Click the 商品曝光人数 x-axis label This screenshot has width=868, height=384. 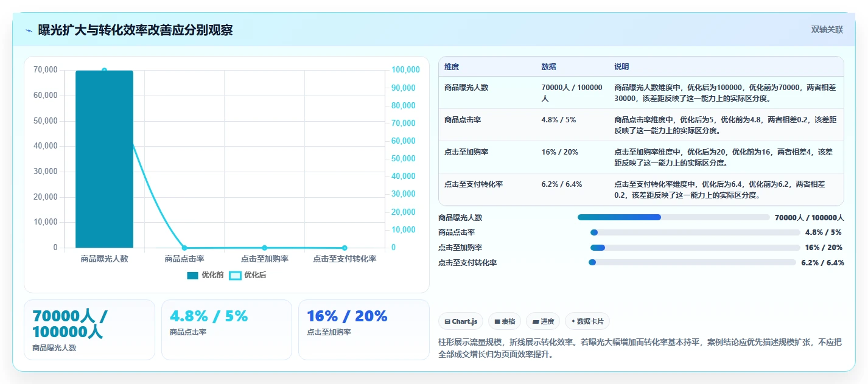click(104, 259)
